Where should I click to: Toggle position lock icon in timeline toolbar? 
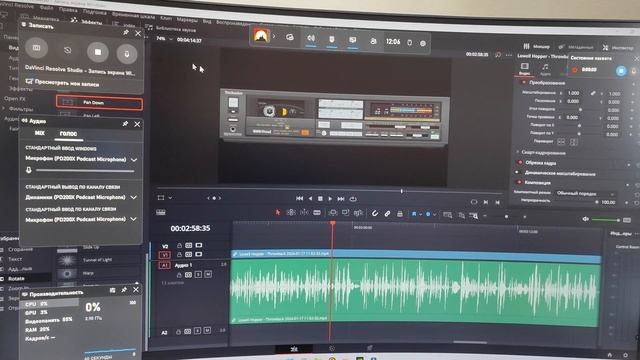pos(400,213)
